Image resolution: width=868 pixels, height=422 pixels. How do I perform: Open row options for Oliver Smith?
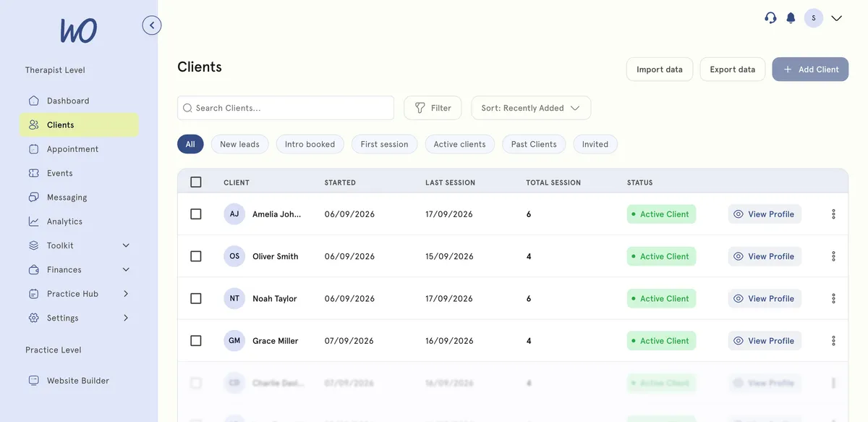pos(833,256)
